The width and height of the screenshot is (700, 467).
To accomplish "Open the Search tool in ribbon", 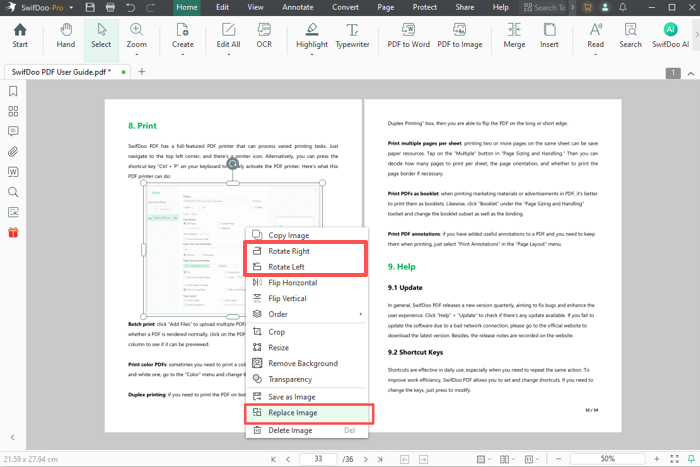I will (x=630, y=36).
